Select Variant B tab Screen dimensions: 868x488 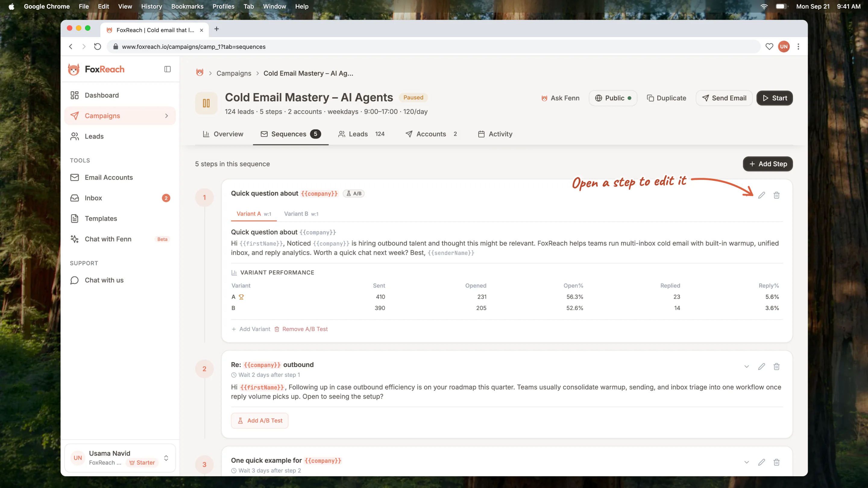[301, 214]
